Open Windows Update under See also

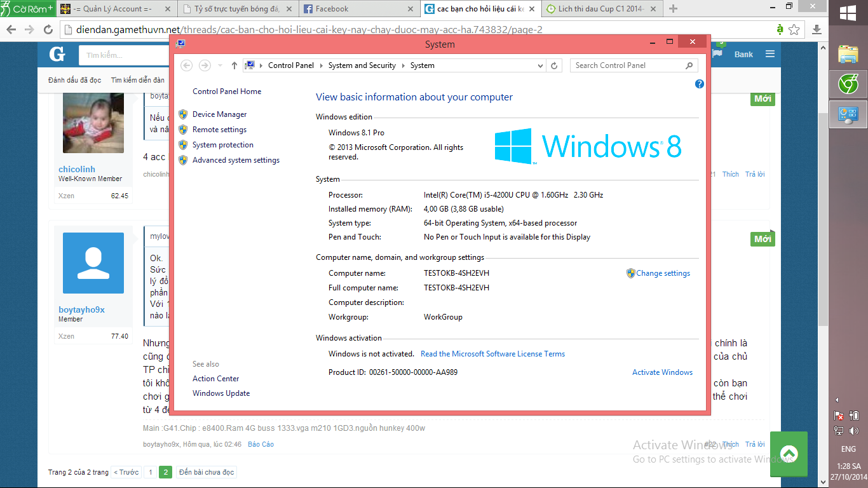[221, 393]
